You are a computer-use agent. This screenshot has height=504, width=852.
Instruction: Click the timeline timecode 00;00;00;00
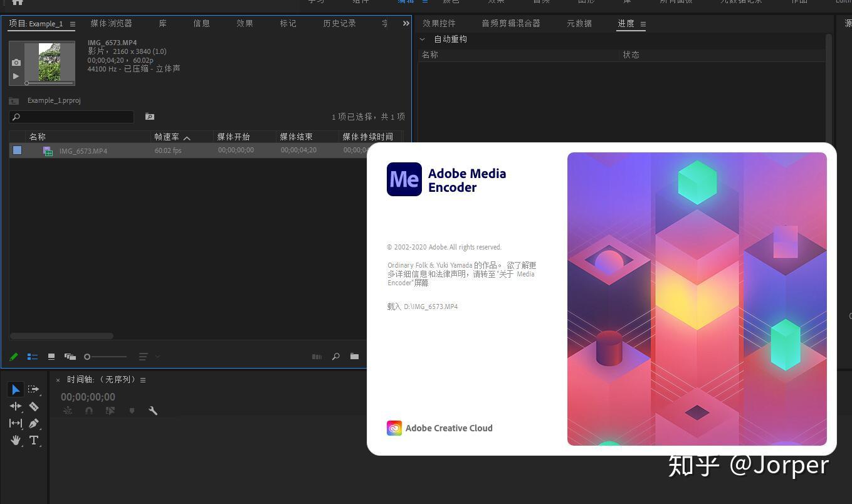point(88,397)
